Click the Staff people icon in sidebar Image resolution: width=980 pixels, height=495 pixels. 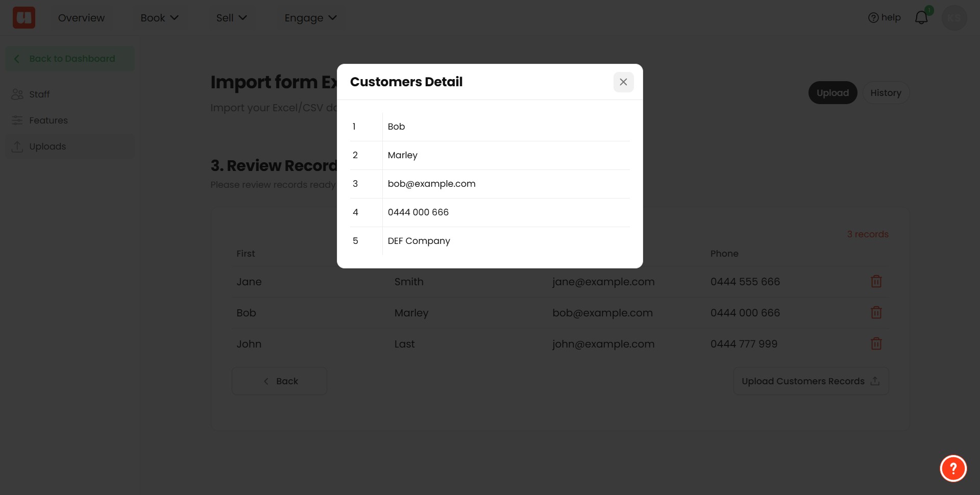(17, 94)
